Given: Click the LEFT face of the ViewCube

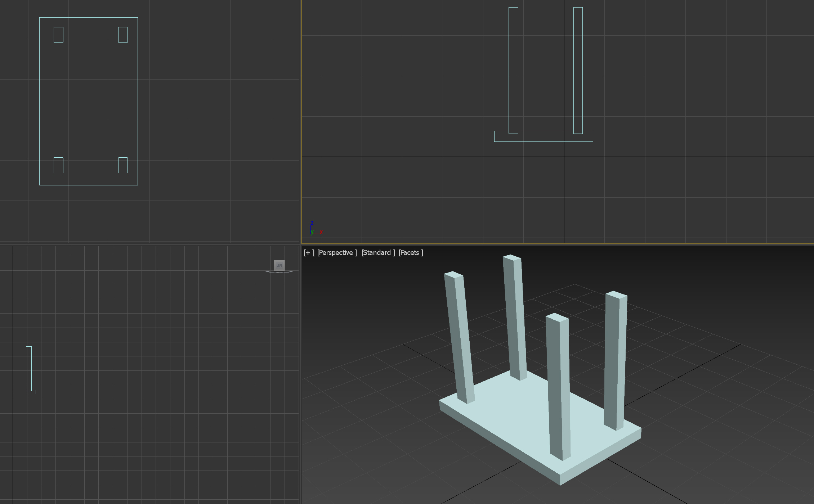Looking at the screenshot, I should (279, 265).
